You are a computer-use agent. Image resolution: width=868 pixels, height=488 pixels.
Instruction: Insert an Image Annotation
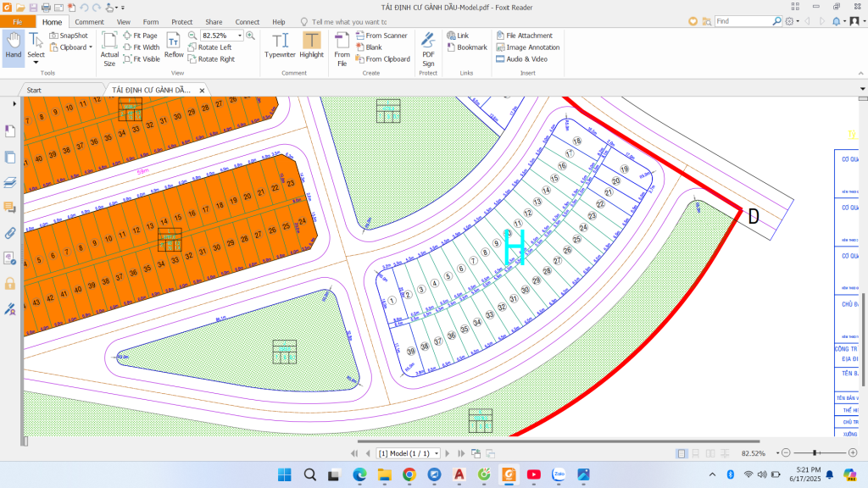click(x=528, y=47)
